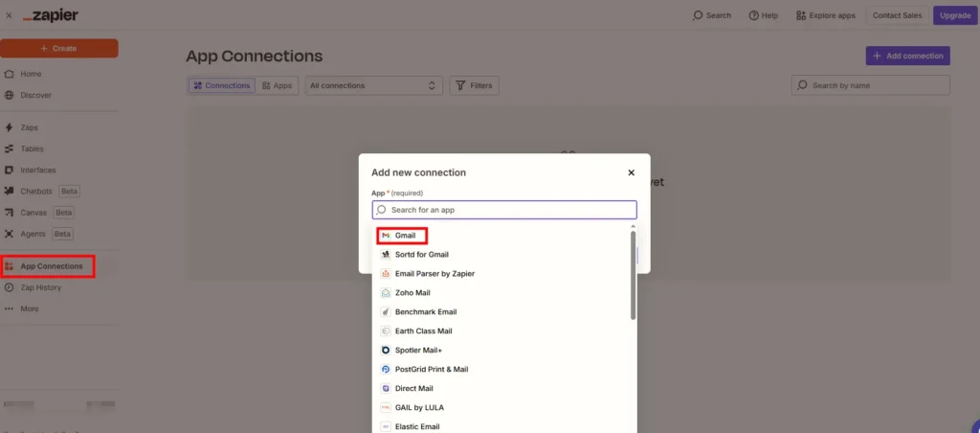Click the App Connections sidebar icon
Screen dimensions: 980x433
pyautogui.click(x=9, y=266)
